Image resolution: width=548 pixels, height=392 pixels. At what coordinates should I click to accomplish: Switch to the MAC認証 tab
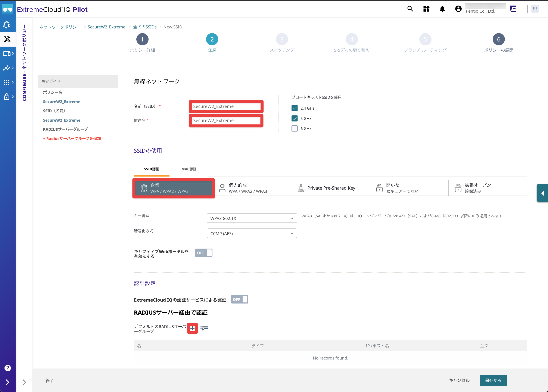pyautogui.click(x=189, y=169)
